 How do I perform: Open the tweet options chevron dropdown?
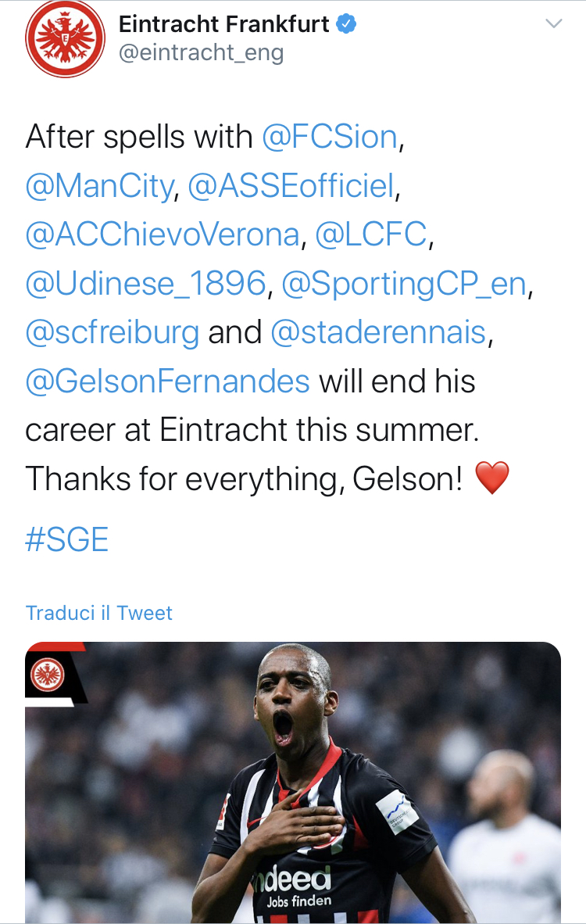click(553, 24)
